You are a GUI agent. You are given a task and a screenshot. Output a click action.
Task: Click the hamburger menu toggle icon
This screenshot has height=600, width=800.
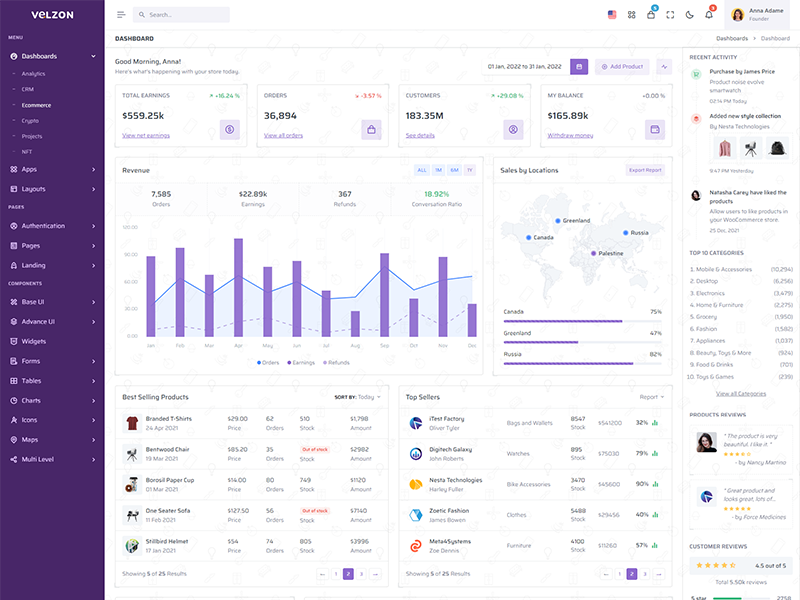tap(121, 15)
